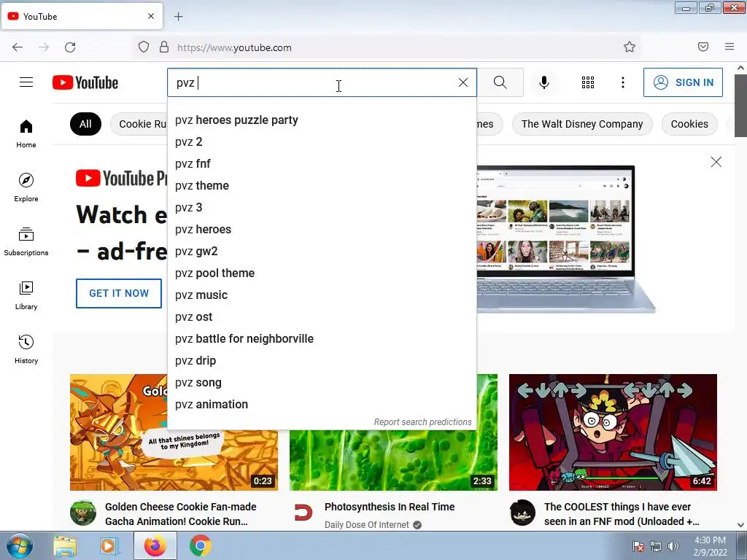Choose suggestion pvz drip

click(x=322, y=361)
